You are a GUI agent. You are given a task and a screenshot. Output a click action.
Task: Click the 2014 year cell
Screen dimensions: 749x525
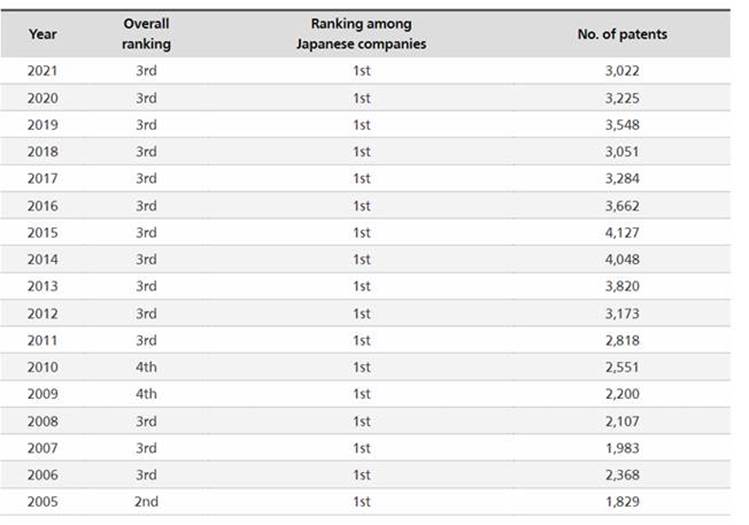pos(43,260)
